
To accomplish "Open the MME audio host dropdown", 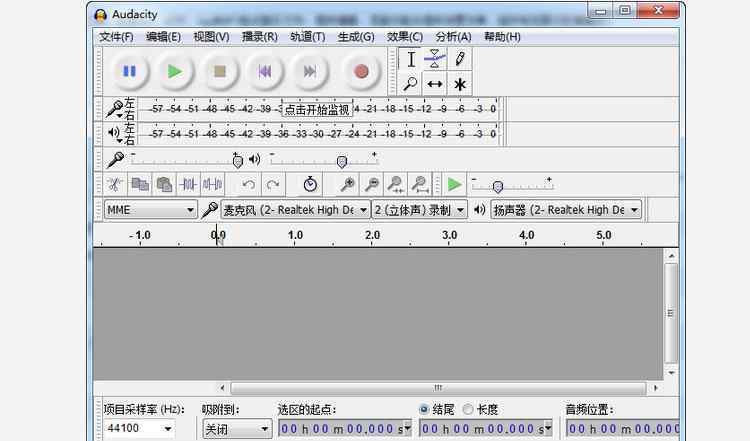I will [x=151, y=210].
